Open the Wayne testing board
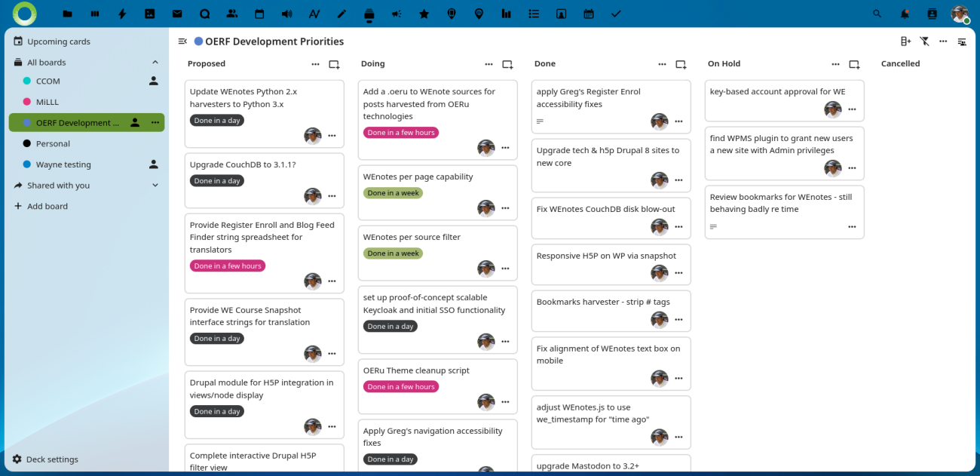The width and height of the screenshot is (980, 476). click(x=87, y=164)
